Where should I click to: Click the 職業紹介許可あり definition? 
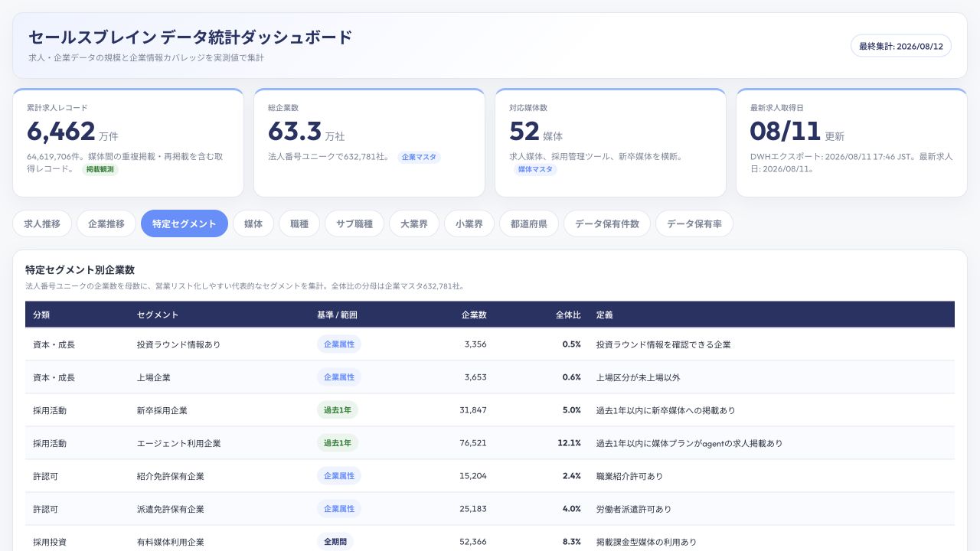click(630, 476)
